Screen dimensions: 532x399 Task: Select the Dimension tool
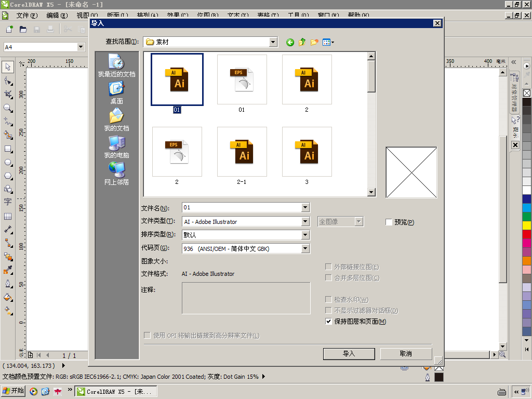click(x=8, y=230)
